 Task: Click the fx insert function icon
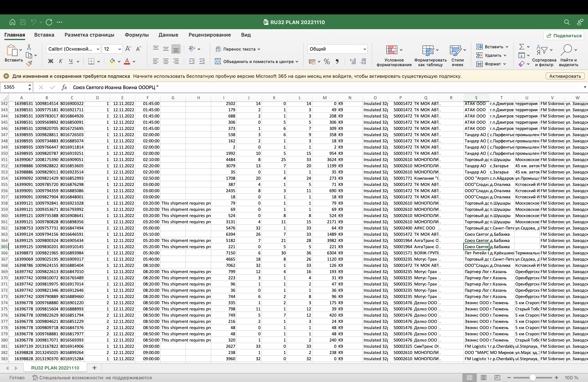[64, 87]
